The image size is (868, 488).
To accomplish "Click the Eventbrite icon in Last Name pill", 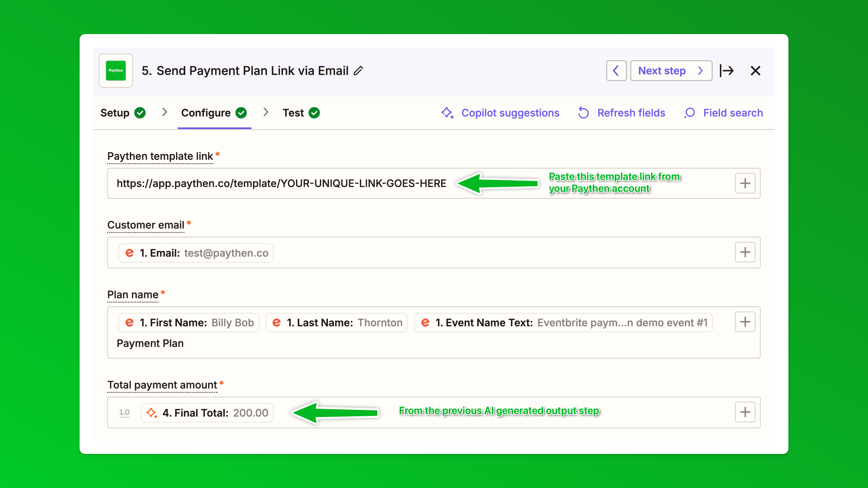I will pos(277,323).
